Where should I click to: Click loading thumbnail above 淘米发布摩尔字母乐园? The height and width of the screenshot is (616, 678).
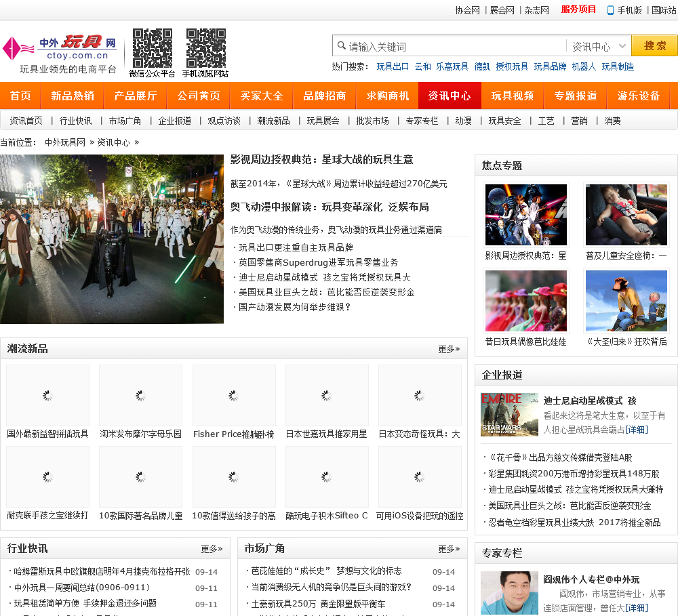click(x=140, y=396)
